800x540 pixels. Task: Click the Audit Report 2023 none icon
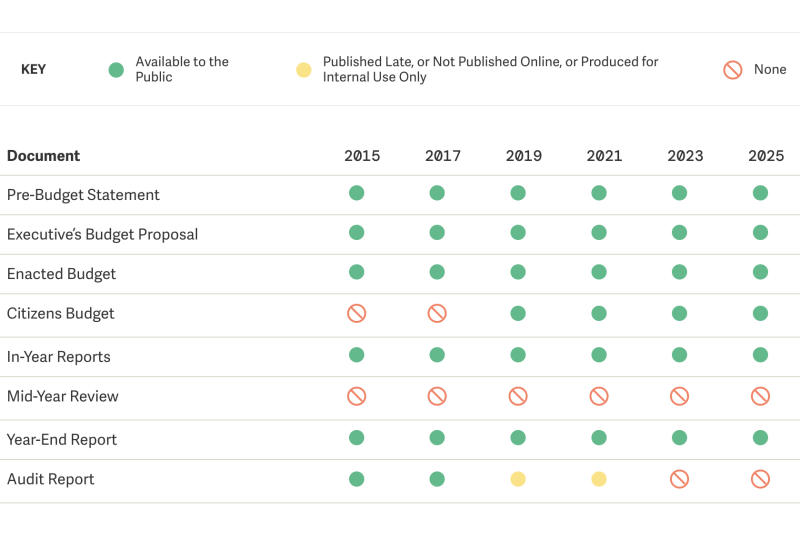tap(680, 479)
